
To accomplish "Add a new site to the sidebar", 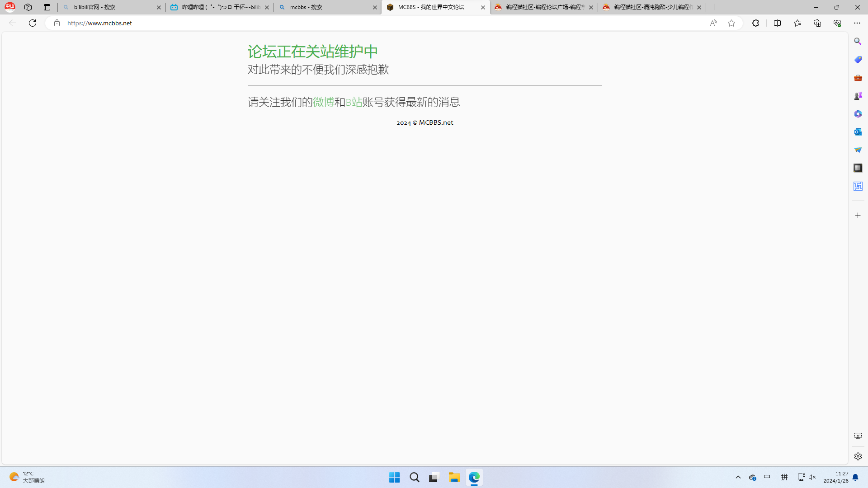I will 858,216.
